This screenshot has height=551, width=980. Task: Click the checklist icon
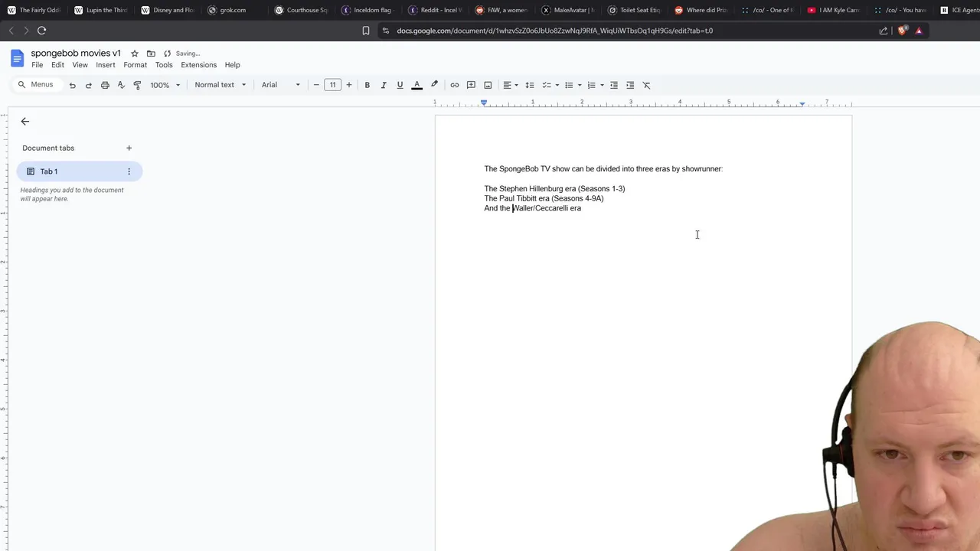[547, 85]
